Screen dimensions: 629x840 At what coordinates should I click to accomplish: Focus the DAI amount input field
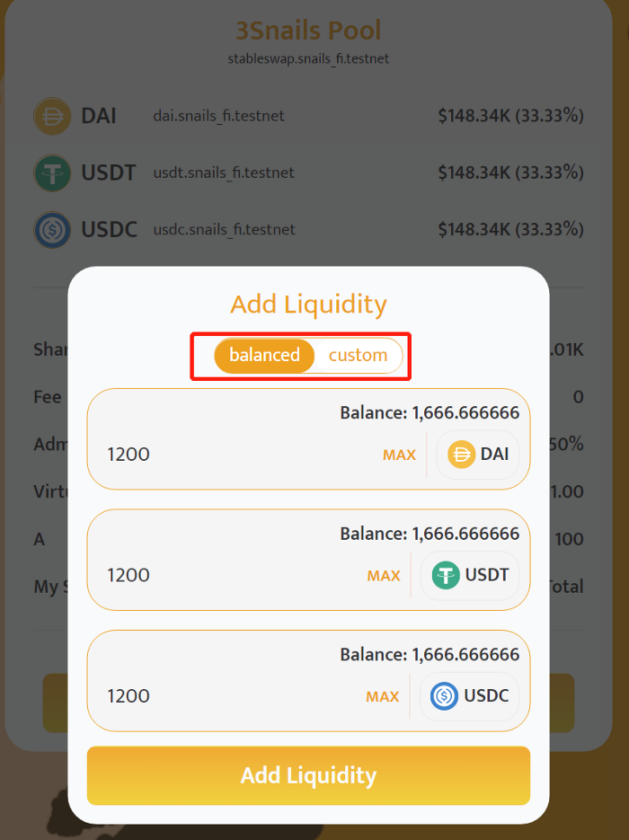(x=234, y=455)
